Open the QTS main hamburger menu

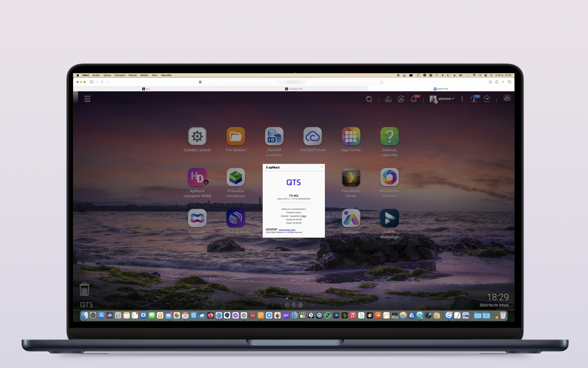coord(87,99)
